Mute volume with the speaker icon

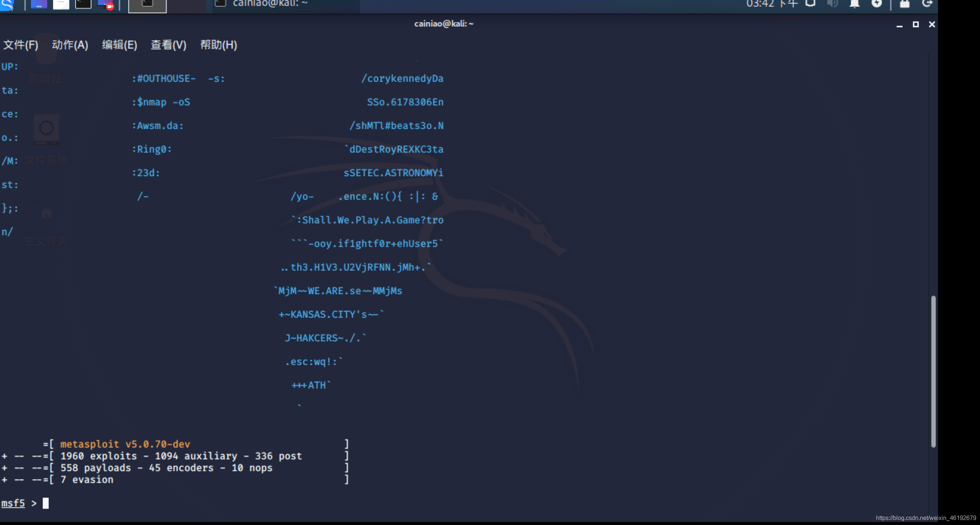pyautogui.click(x=833, y=4)
